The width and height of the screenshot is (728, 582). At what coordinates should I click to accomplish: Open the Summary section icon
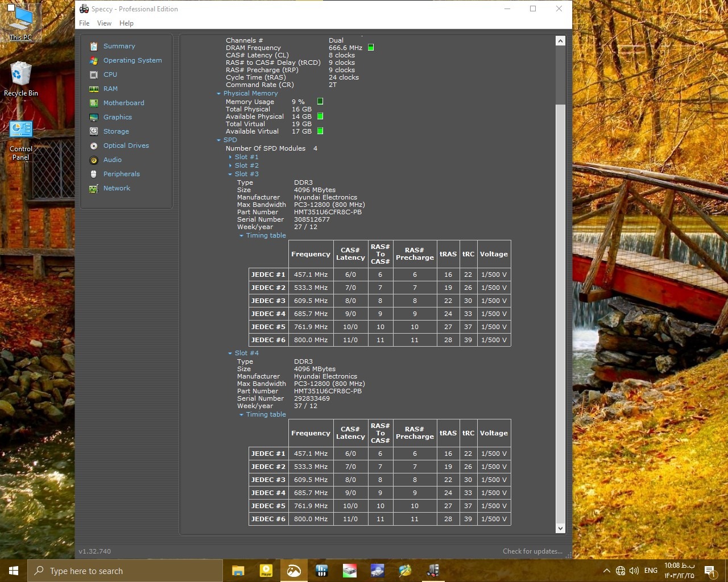94,46
